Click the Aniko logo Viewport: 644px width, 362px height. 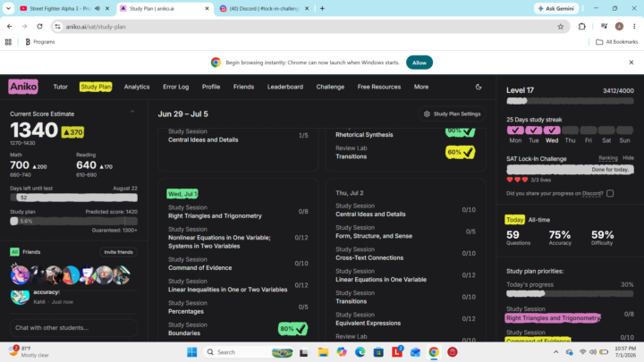coord(23,87)
